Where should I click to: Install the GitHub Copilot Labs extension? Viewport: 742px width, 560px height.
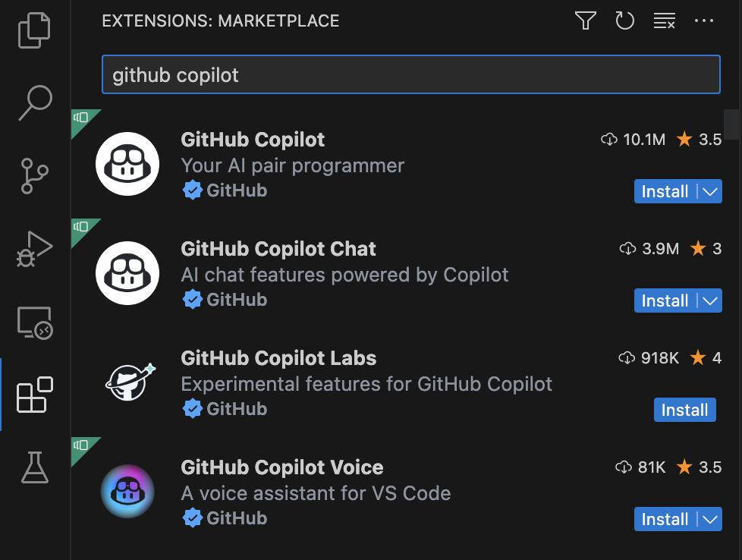684,410
